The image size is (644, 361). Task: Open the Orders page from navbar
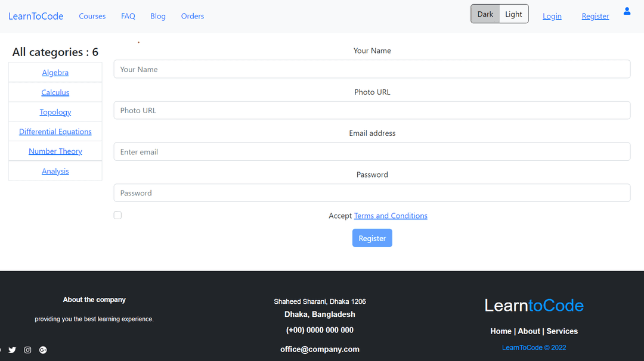192,16
